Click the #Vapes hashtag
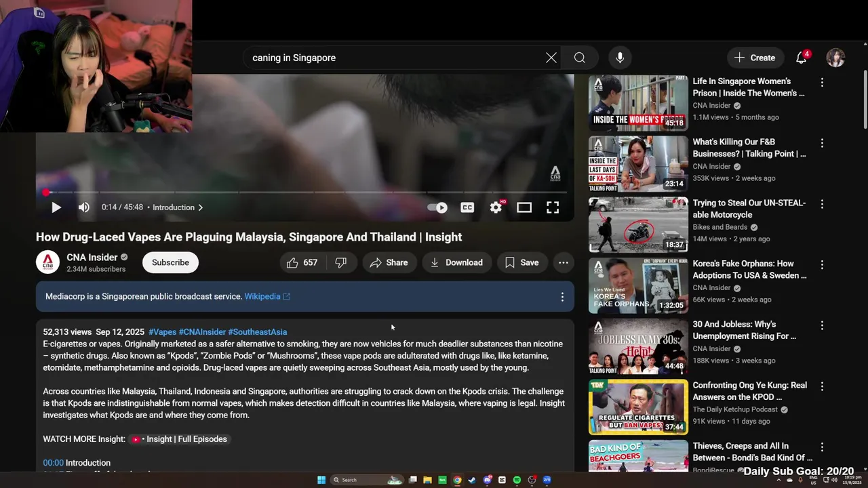 tap(163, 332)
